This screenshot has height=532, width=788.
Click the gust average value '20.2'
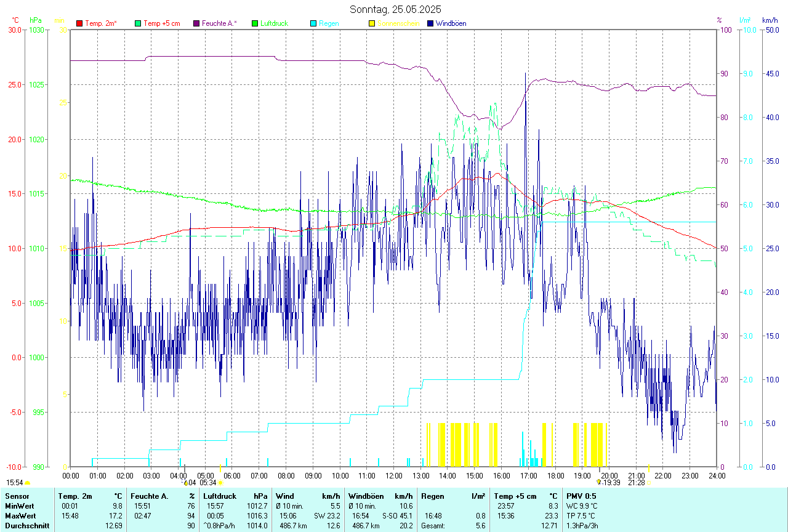(x=406, y=525)
